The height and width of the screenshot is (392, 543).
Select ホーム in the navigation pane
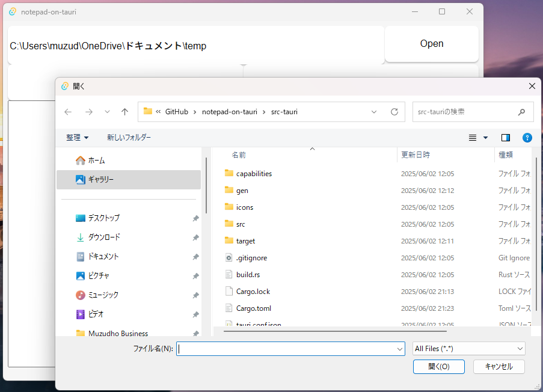point(129,161)
